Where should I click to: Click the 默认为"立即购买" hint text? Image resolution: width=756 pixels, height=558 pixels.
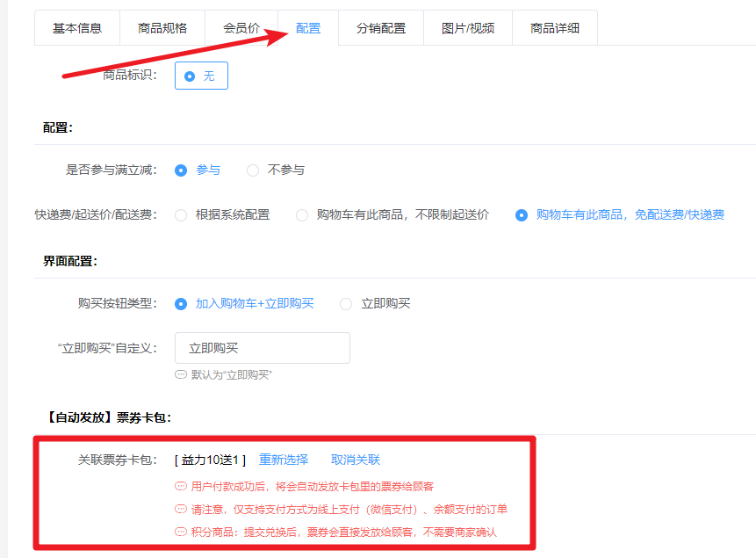point(232,374)
